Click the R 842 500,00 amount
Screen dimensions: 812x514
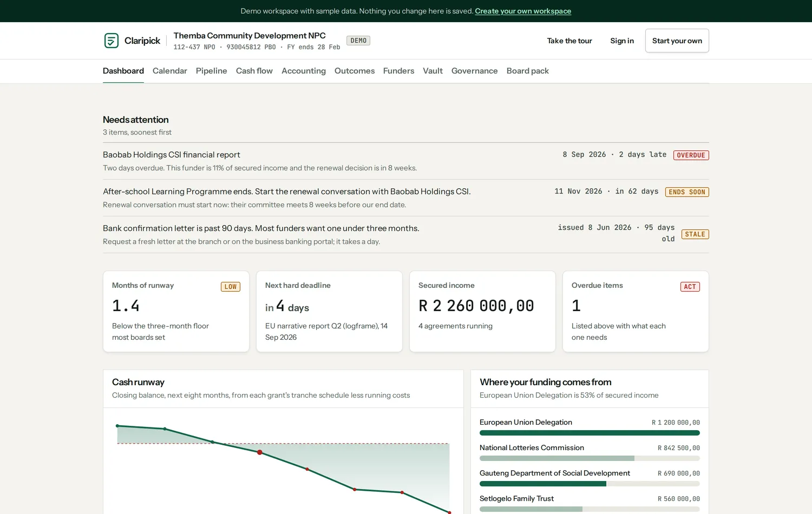(x=679, y=448)
